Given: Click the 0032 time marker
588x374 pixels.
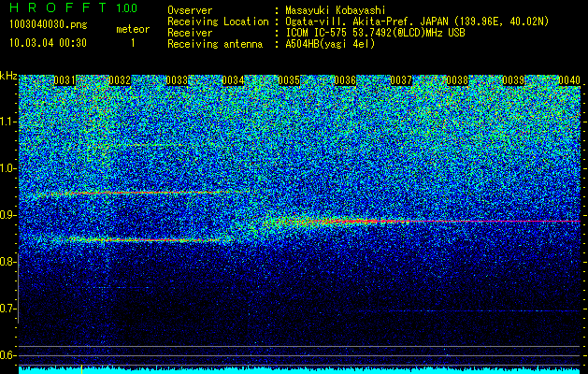Looking at the screenshot, I should point(120,80).
